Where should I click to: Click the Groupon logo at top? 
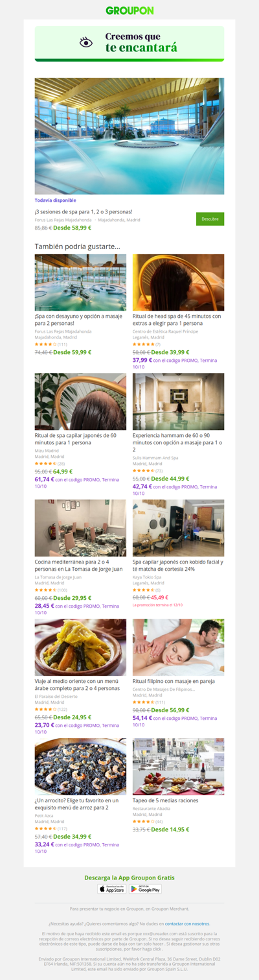click(x=129, y=10)
